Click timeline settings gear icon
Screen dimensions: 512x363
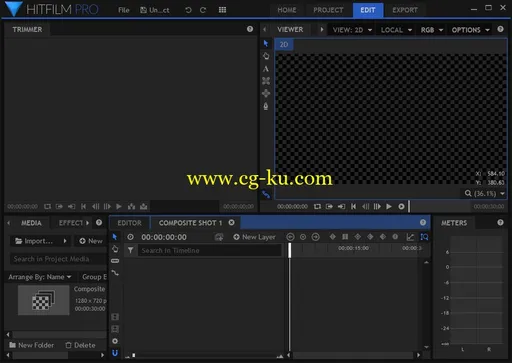pyautogui.click(x=115, y=341)
